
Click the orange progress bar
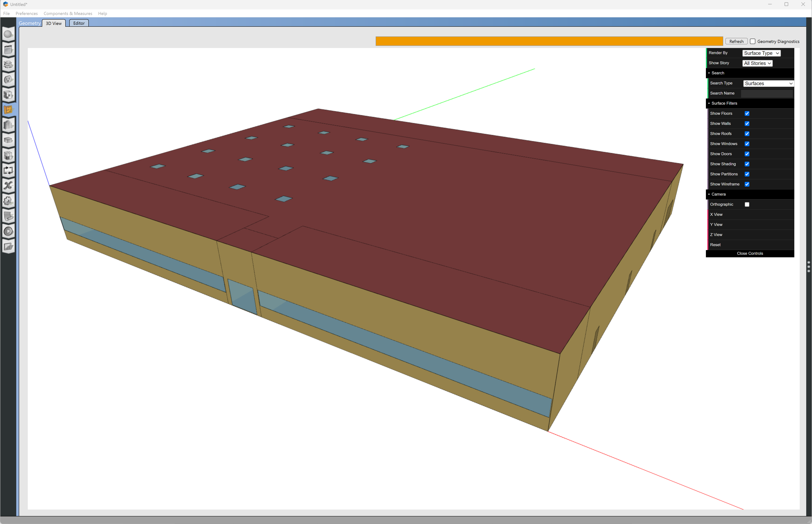tap(549, 41)
